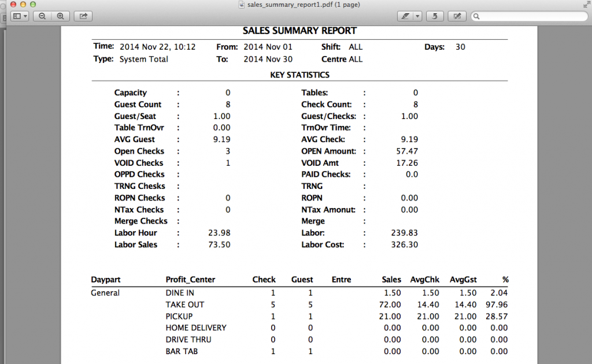Image resolution: width=592 pixels, height=364 pixels.
Task: Click the KEY STATISTICS section title
Action: [300, 75]
